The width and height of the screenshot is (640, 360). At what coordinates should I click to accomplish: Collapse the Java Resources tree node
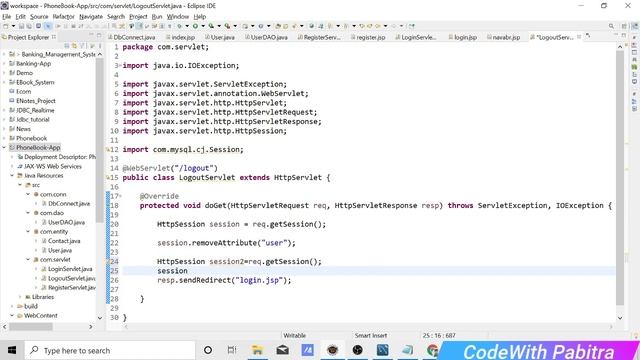tap(12, 176)
